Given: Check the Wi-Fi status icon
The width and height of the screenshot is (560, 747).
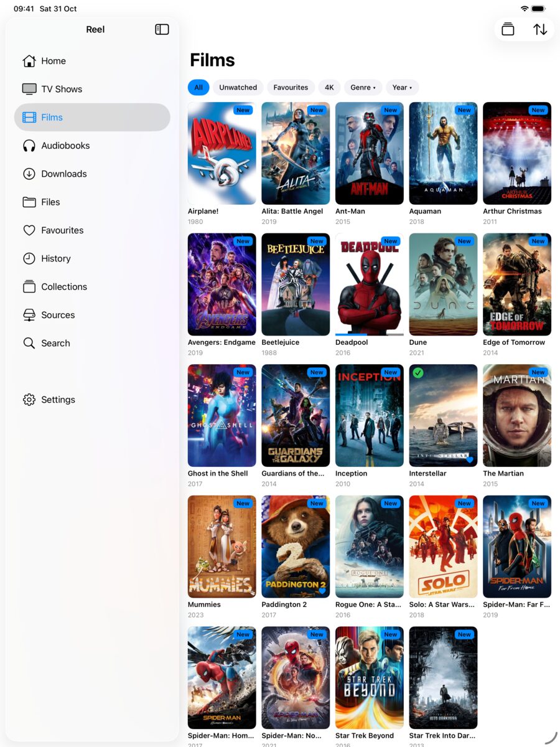Looking at the screenshot, I should pos(525,9).
